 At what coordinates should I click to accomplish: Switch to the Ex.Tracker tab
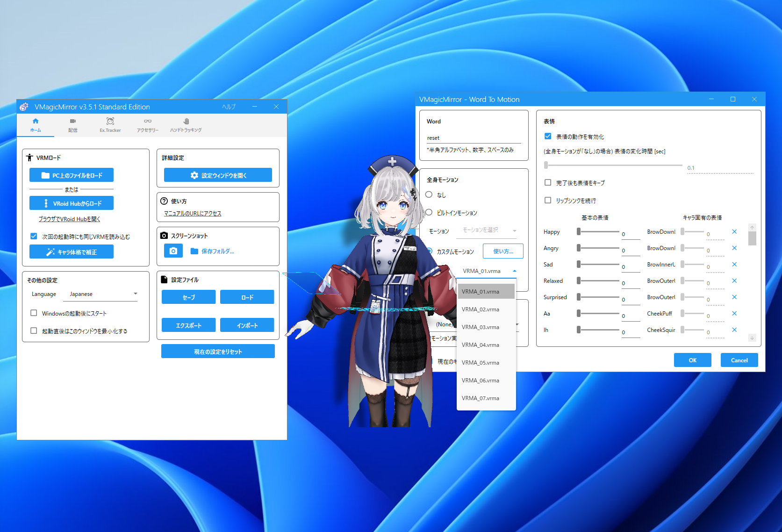pos(110,124)
